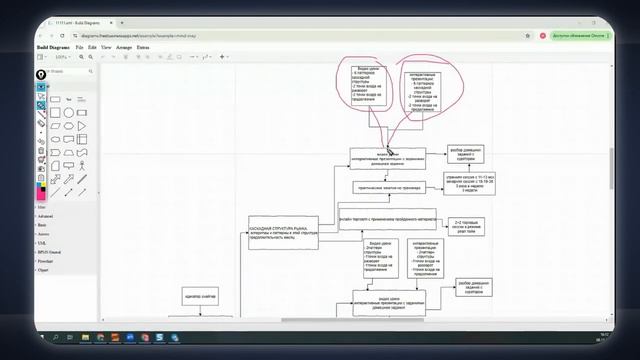Click the browser reload button
Screen dimensions: 640x360
(62, 36)
